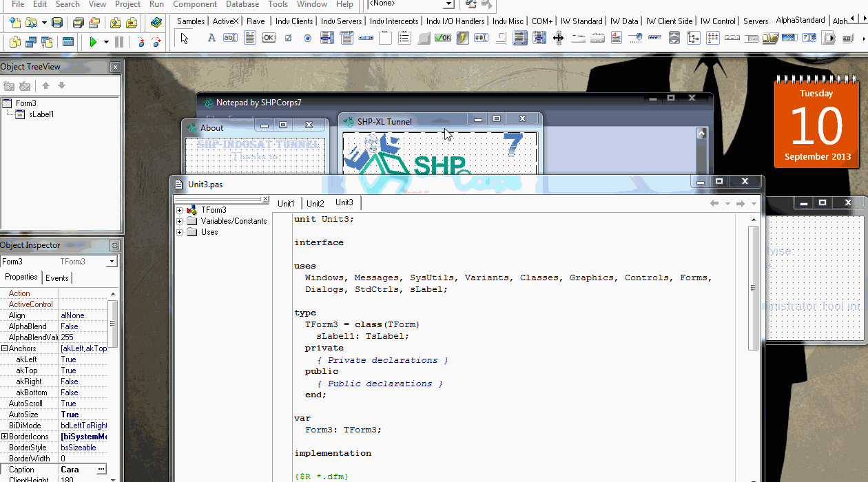Pick the RadioButton component
Viewport: 868px width, 482px height.
point(307,39)
